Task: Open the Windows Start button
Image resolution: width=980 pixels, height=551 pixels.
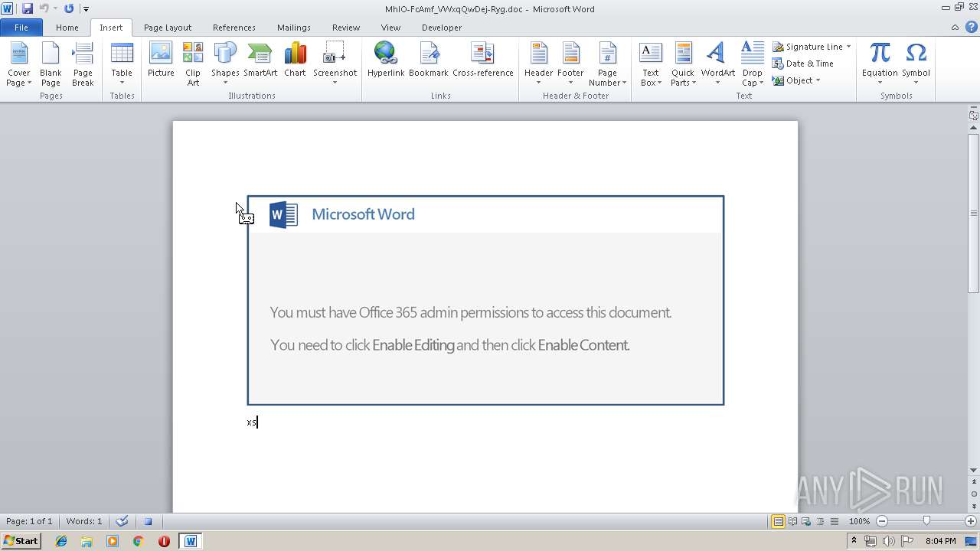Action: tap(21, 541)
